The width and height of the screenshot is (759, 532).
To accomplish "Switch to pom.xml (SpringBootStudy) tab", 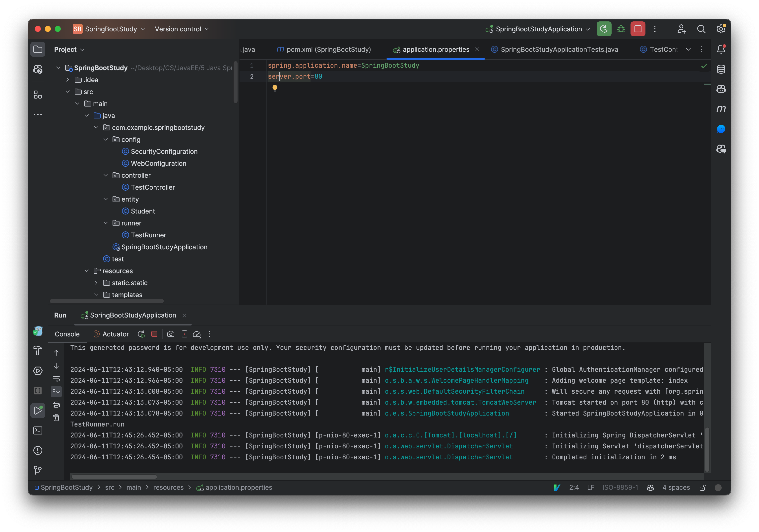I will click(324, 50).
